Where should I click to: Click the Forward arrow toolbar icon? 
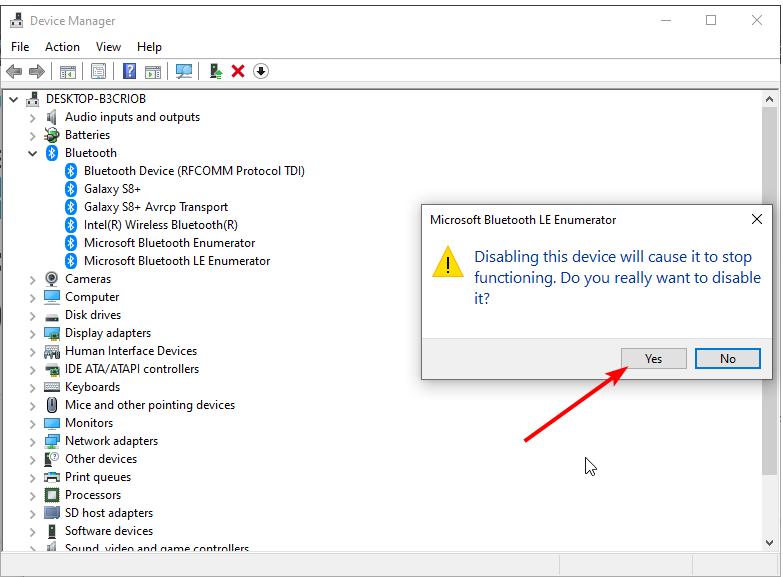click(36, 71)
